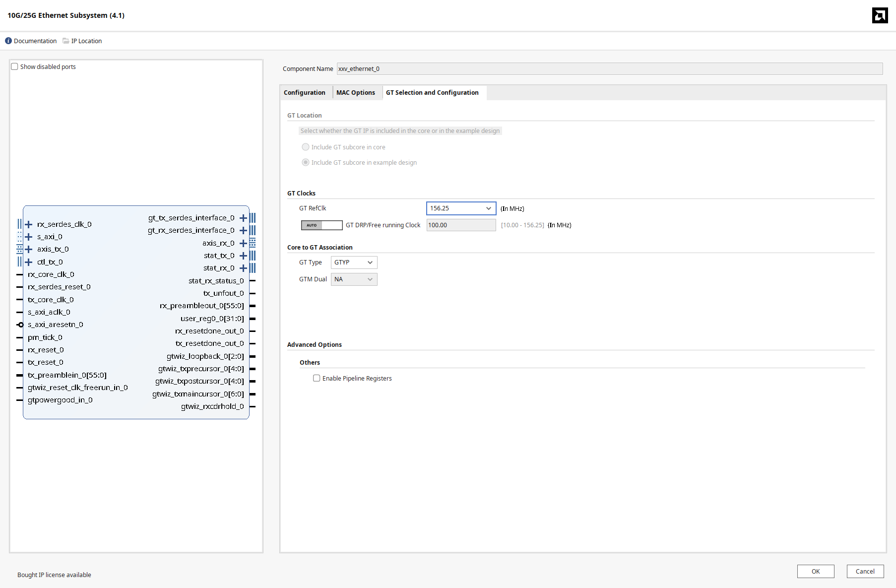Expand the stat_rx_0 interface plus icon
Viewport: 896px width, 588px height.
tap(243, 268)
